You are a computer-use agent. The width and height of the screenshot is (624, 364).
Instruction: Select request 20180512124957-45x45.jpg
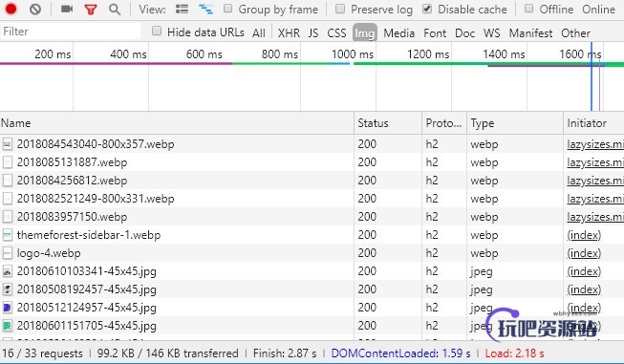(86, 308)
